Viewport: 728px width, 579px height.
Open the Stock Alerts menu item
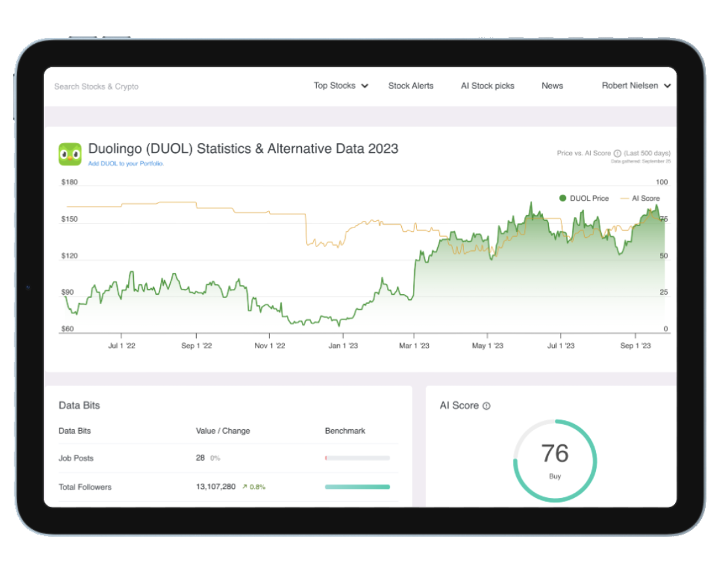point(410,86)
